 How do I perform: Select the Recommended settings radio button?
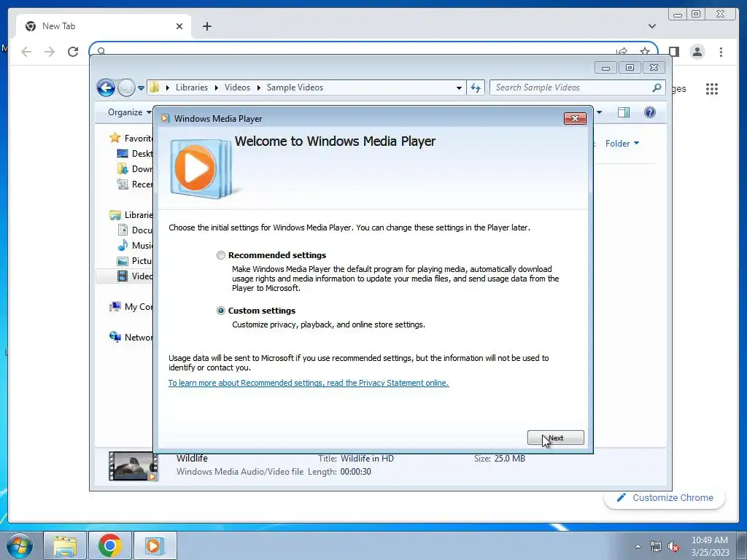220,255
